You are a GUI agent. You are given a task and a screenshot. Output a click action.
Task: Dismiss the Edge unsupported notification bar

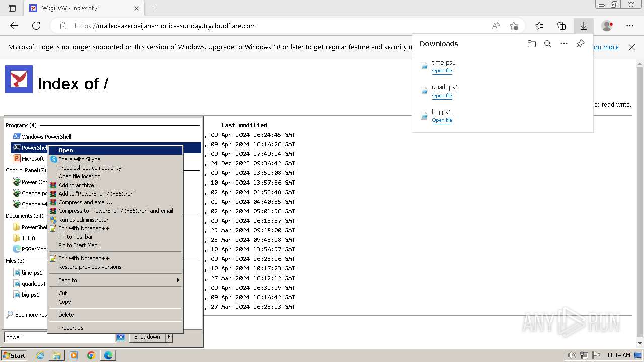pyautogui.click(x=632, y=47)
